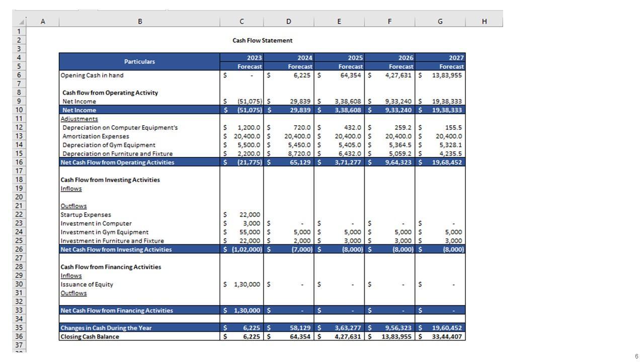Select the underlined Adjustments label cell
This screenshot has height=362, width=644.
tap(79, 119)
